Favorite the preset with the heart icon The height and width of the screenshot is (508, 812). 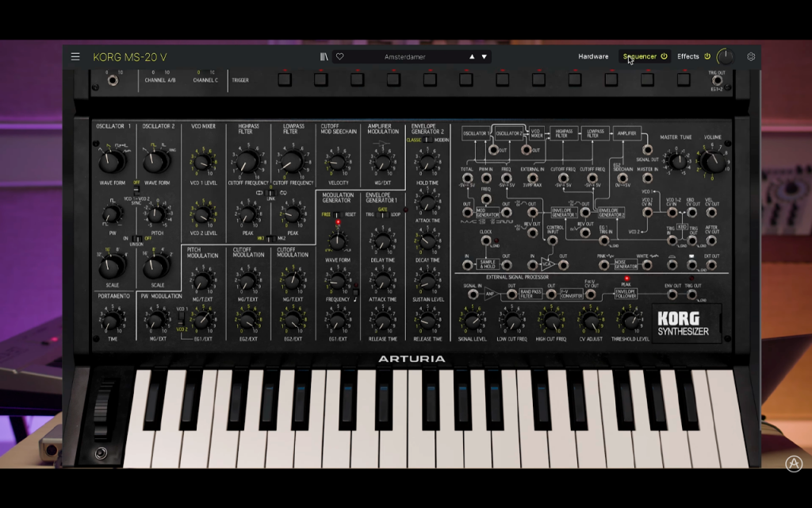tap(339, 56)
